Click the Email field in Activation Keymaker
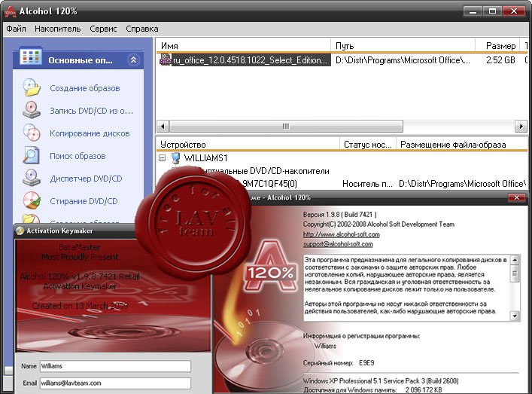 pyautogui.click(x=115, y=383)
